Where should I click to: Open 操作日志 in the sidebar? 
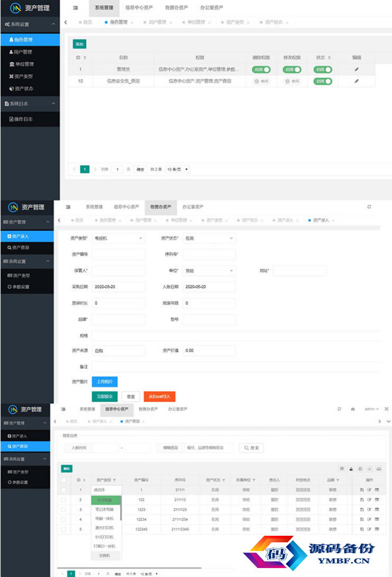tap(30, 119)
